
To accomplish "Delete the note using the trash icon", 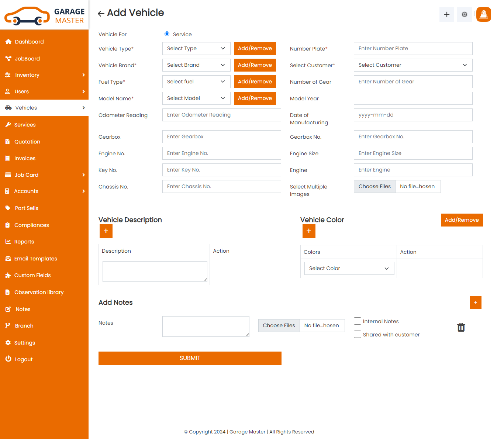I will (x=461, y=327).
